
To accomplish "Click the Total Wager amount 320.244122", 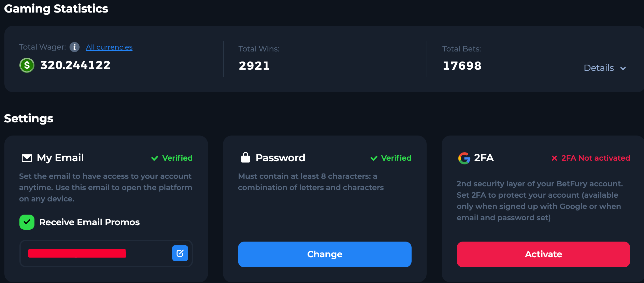I will pos(75,65).
